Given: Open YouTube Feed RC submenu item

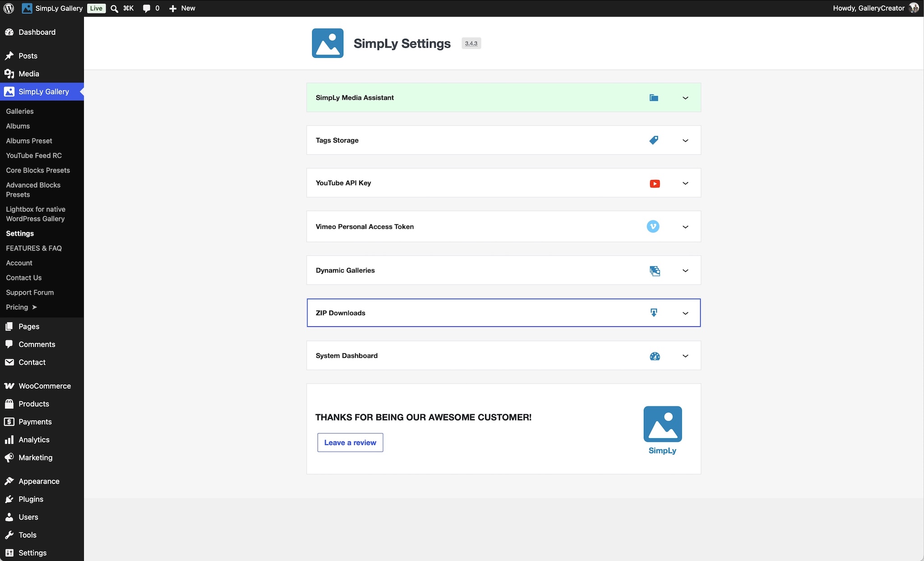Looking at the screenshot, I should (x=34, y=155).
